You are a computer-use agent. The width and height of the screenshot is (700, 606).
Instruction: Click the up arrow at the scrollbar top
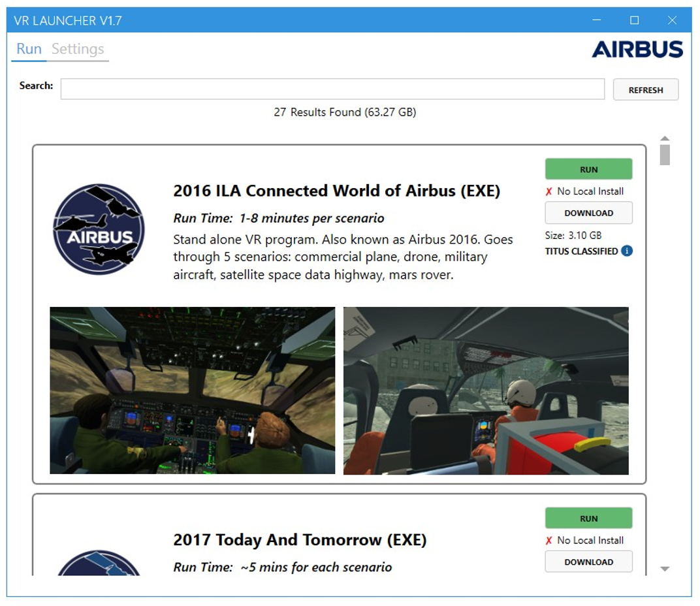click(x=665, y=138)
